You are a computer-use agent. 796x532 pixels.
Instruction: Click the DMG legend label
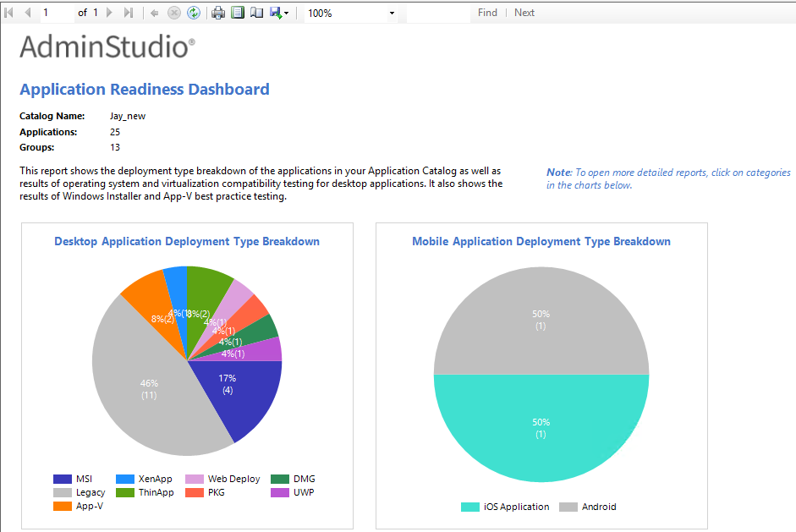point(304,479)
